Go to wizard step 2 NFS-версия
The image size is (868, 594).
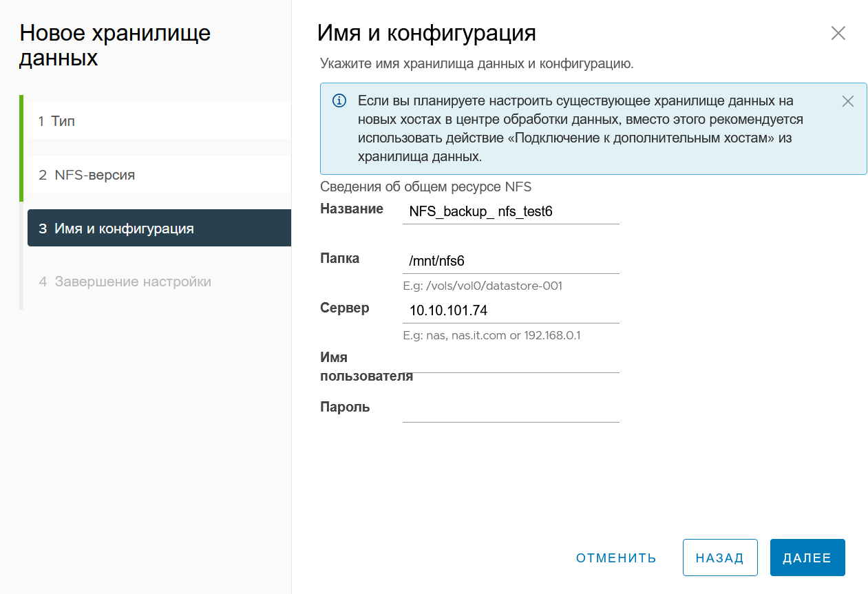[x=158, y=175]
